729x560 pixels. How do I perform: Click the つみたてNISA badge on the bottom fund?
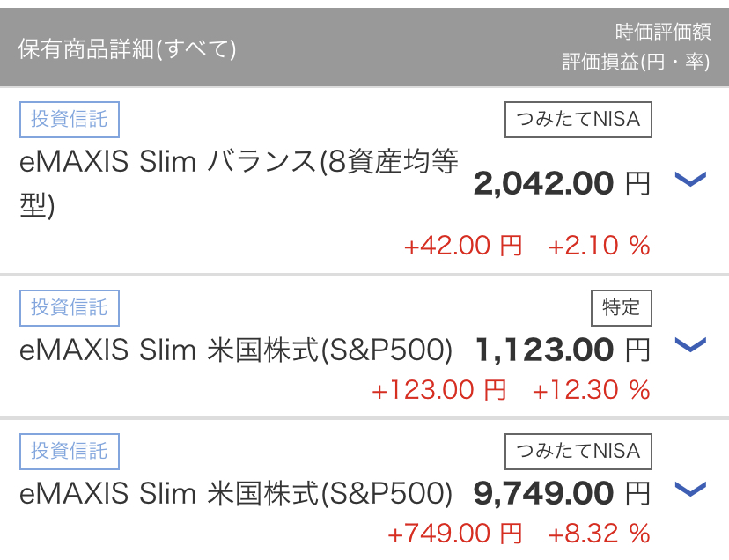pyautogui.click(x=578, y=451)
